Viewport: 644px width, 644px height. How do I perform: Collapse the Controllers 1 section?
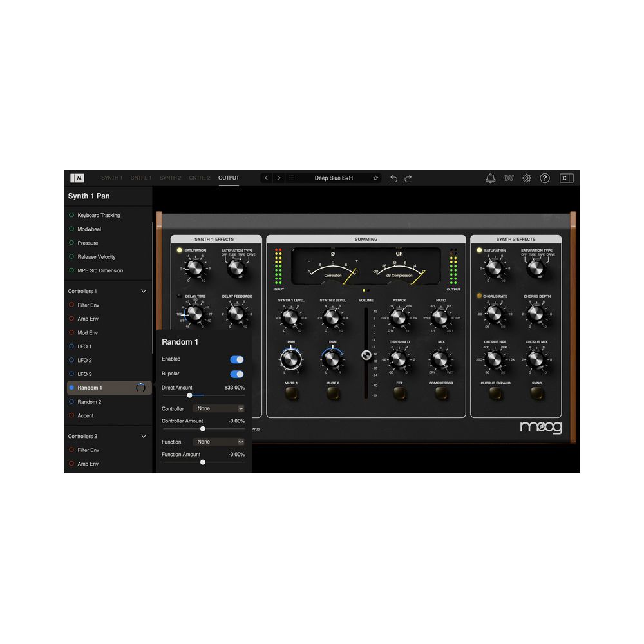click(143, 291)
